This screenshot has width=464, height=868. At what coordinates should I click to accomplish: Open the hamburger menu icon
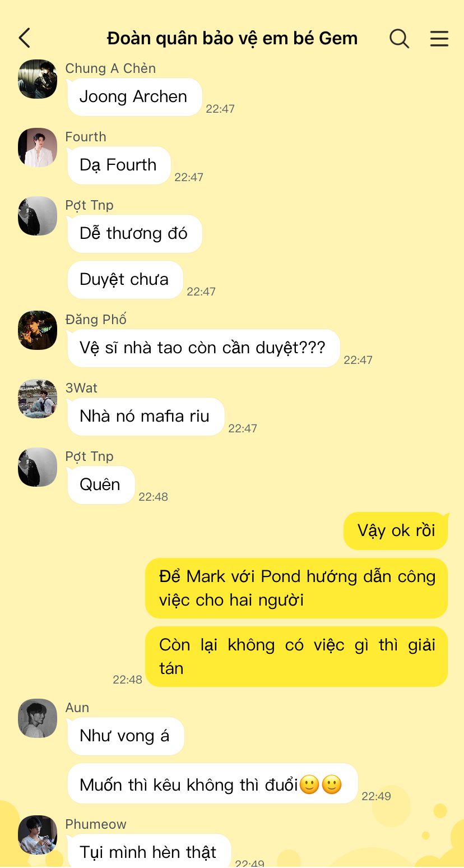tap(439, 38)
